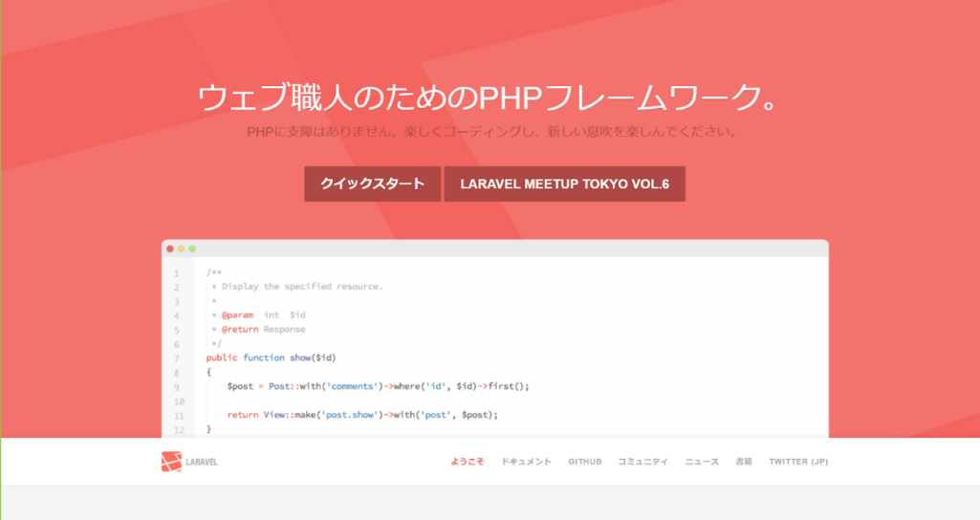980x520 pixels.
Task: Click the '$post = Post::with' code line
Action: (378, 387)
